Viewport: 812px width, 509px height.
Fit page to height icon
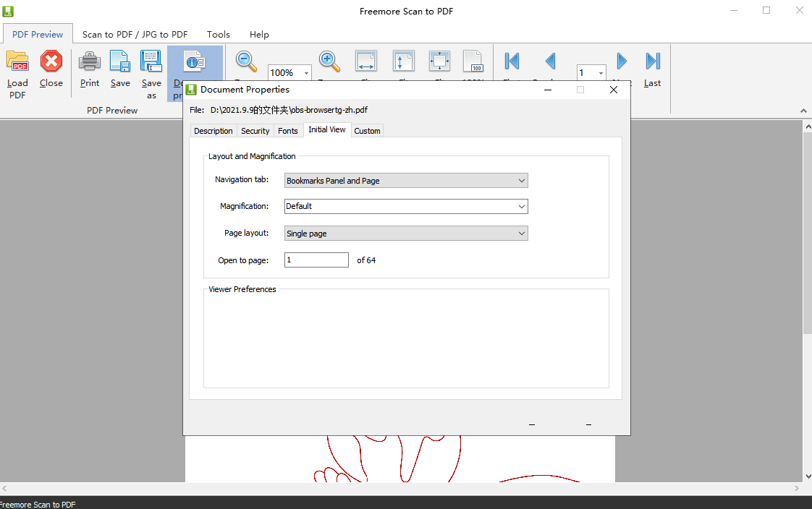pos(403,61)
